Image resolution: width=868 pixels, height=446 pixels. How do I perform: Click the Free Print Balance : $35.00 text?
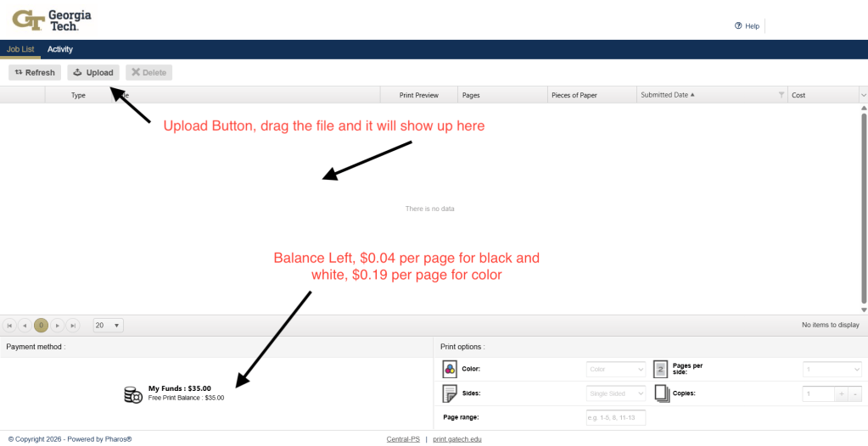coord(186,398)
